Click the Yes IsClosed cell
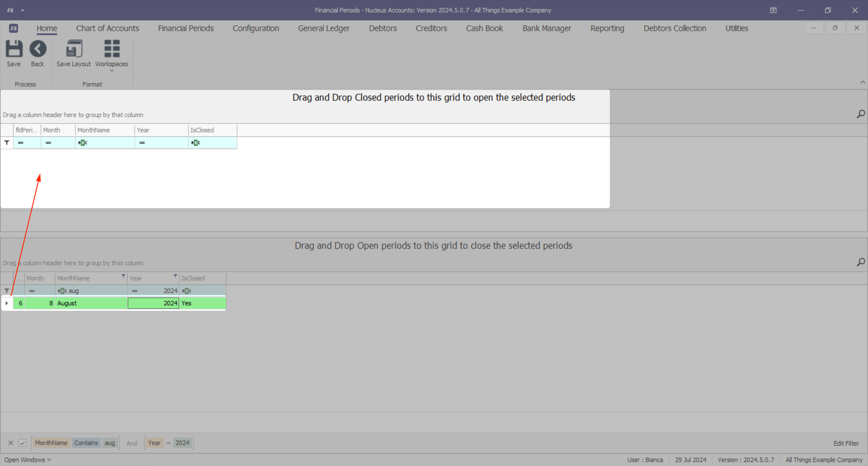 203,303
